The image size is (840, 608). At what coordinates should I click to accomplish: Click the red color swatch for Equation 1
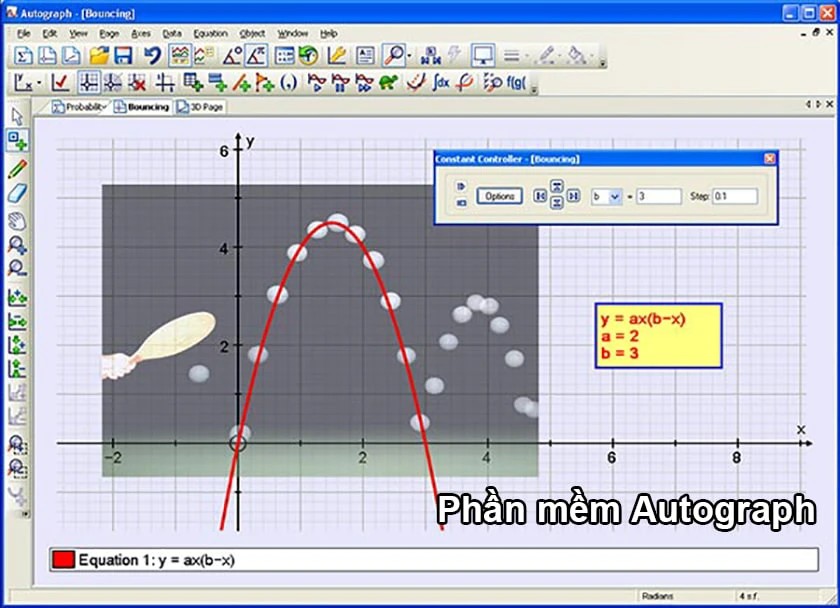point(63,560)
